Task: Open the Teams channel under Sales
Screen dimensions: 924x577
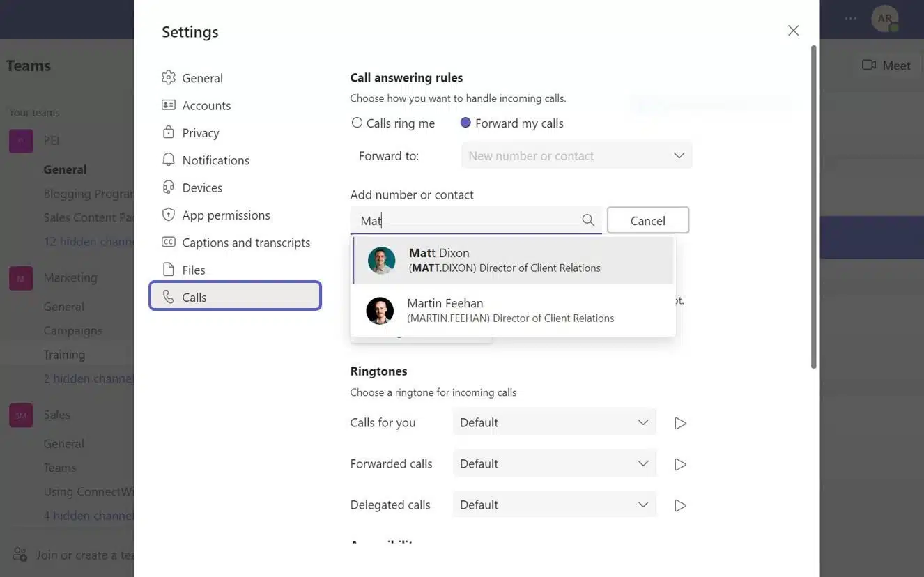Action: (x=60, y=468)
